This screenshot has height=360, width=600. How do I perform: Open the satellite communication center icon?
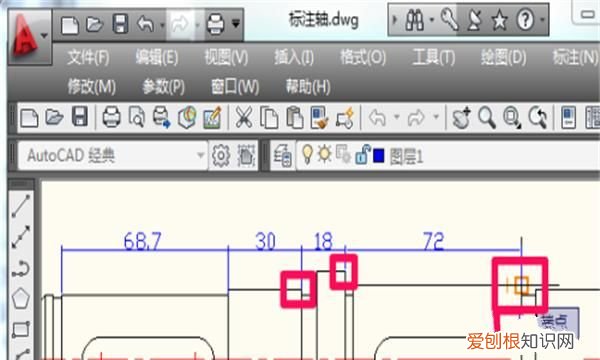[x=474, y=20]
